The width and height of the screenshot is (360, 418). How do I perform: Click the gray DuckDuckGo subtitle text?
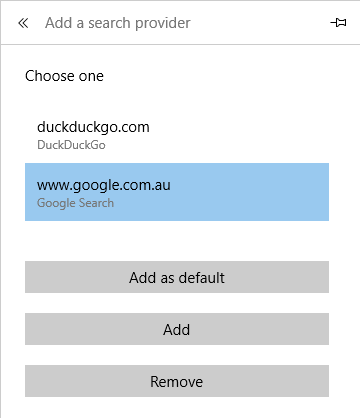coord(71,145)
